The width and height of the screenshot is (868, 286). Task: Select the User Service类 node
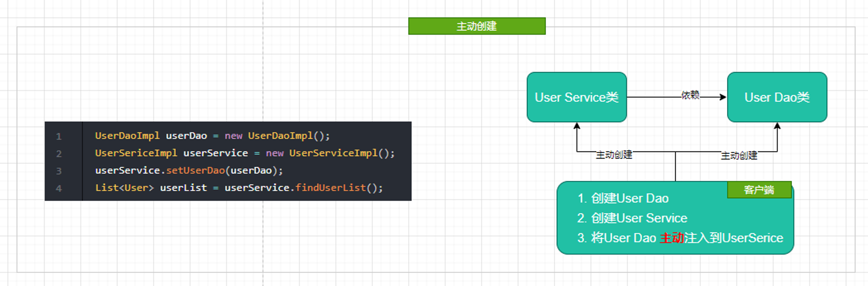click(x=576, y=97)
